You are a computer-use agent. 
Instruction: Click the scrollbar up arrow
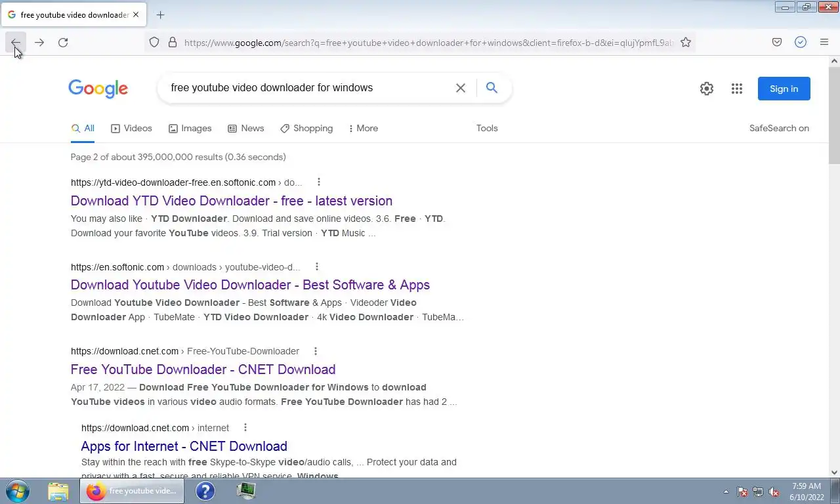tap(834, 61)
